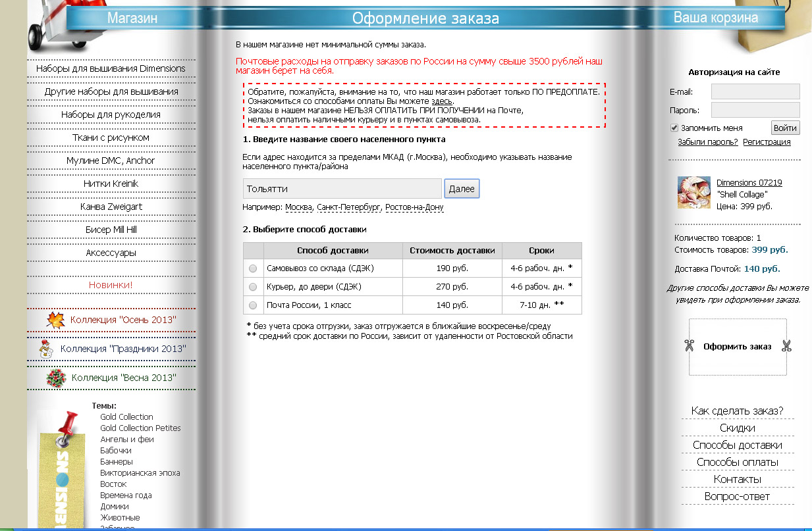Viewport: 812px width, 531px height.
Task: Click the flower wreath icon beside Весна 2013
Action: pyautogui.click(x=56, y=378)
